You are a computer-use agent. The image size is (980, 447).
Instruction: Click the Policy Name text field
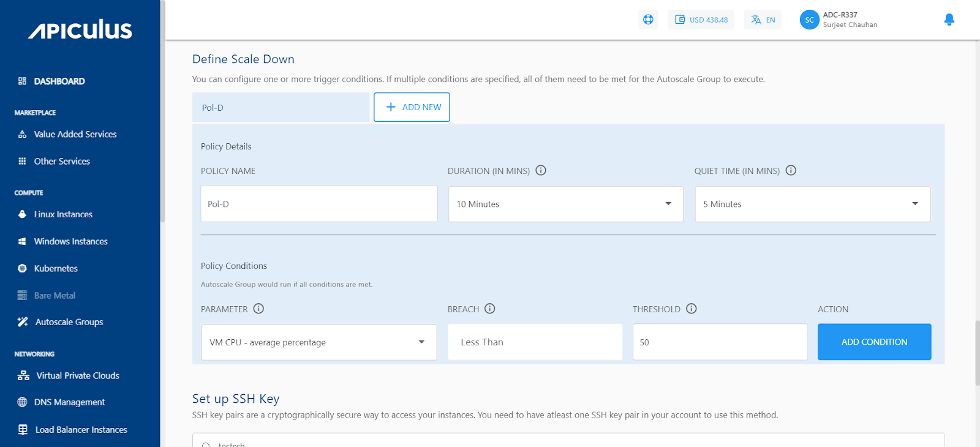click(318, 204)
